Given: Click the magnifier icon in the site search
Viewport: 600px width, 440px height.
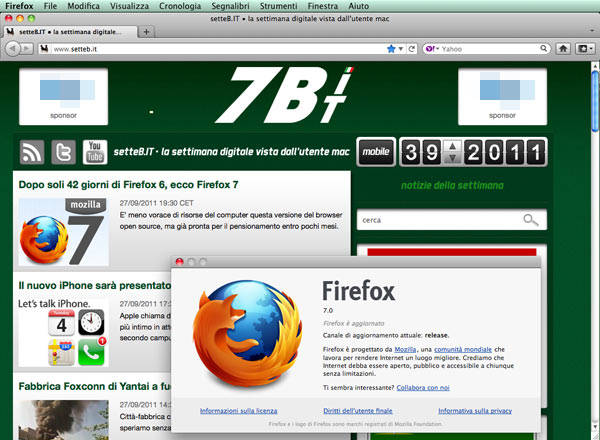Looking at the screenshot, I should point(531,220).
